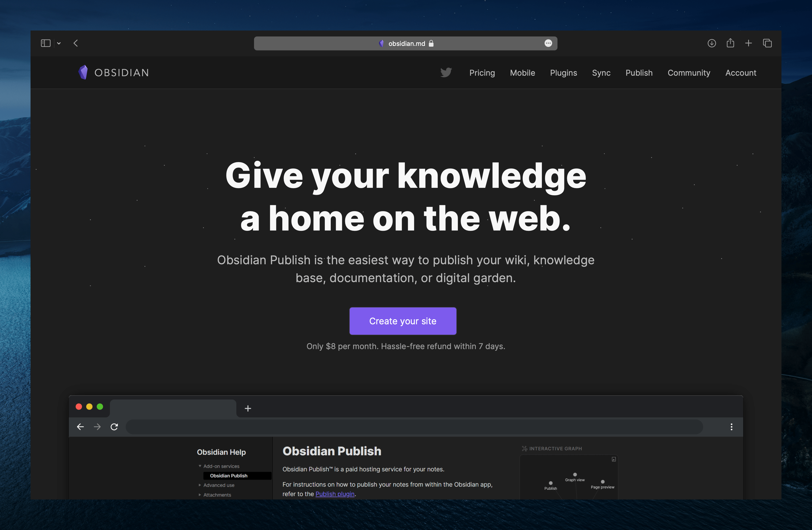
Task: Open the Mobile nav item
Action: pos(522,73)
